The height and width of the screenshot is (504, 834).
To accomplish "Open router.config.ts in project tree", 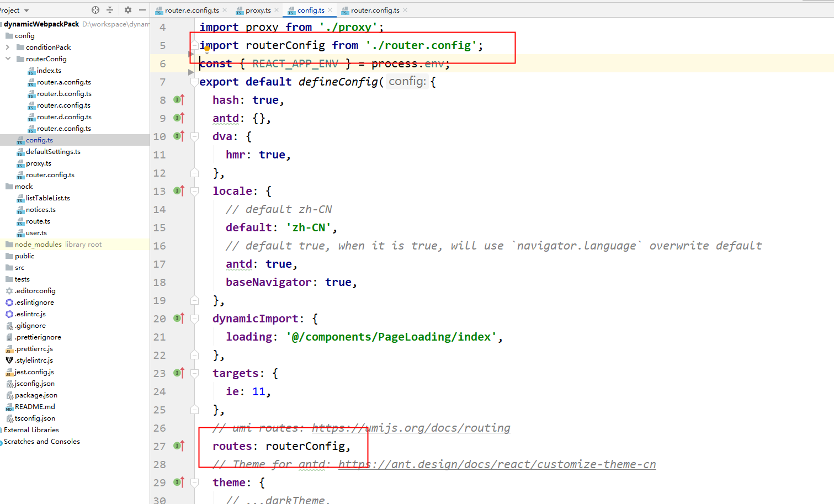I will tap(50, 175).
